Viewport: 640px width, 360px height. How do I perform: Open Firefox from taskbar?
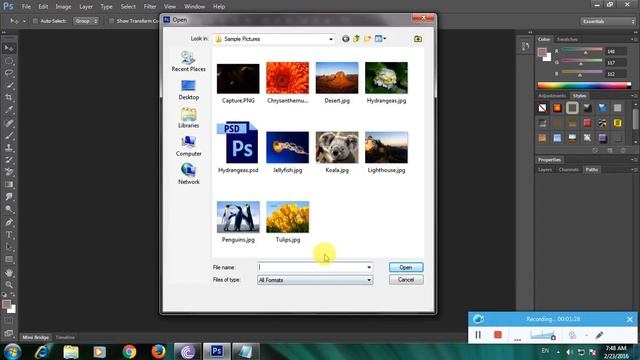[x=158, y=351]
